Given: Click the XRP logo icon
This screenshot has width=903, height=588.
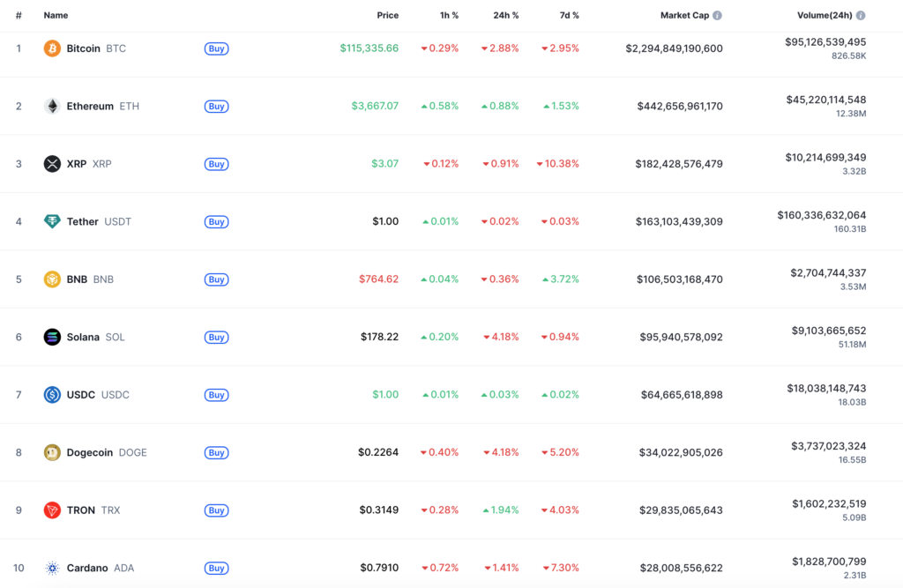Looking at the screenshot, I should 52,164.
